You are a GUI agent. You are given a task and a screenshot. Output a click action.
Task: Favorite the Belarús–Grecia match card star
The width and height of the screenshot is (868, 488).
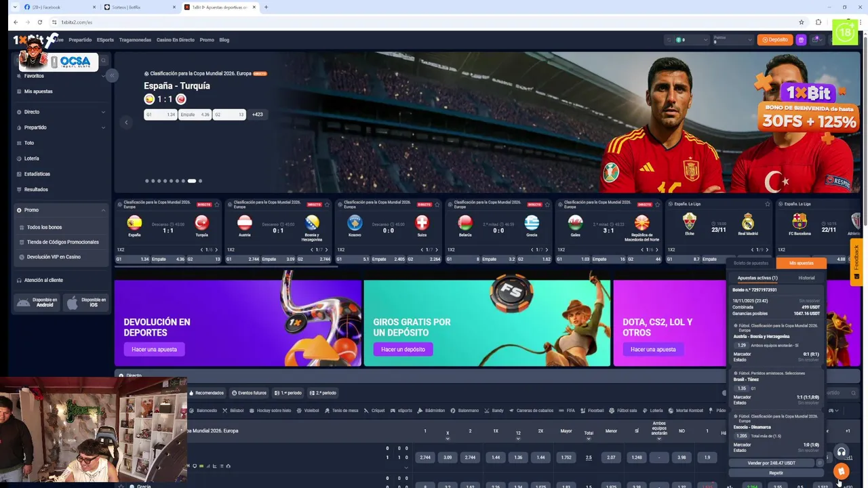pyautogui.click(x=547, y=204)
